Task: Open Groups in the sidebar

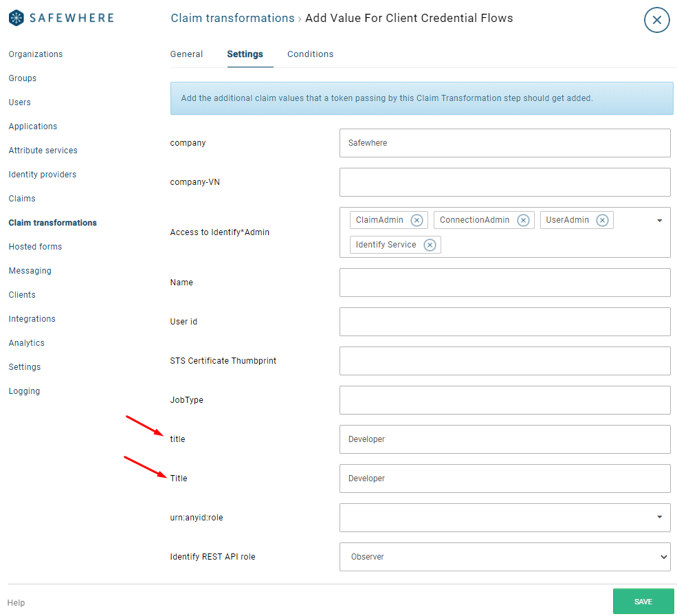Action: click(23, 78)
